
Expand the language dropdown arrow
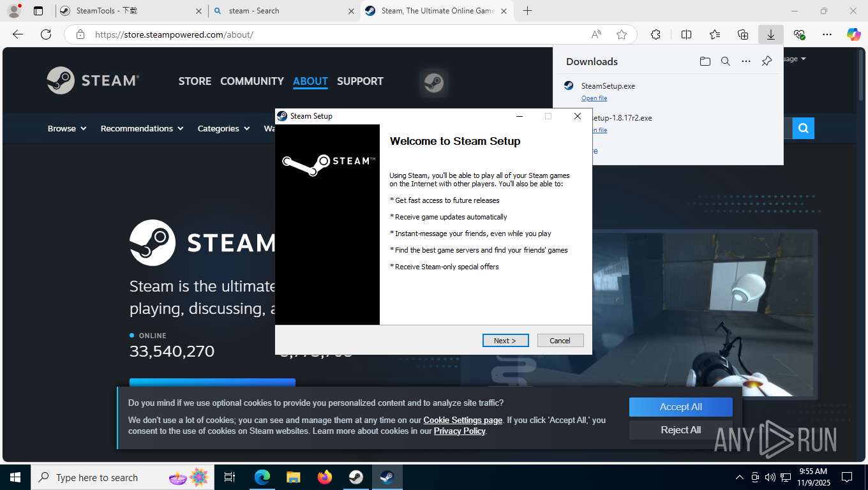803,59
